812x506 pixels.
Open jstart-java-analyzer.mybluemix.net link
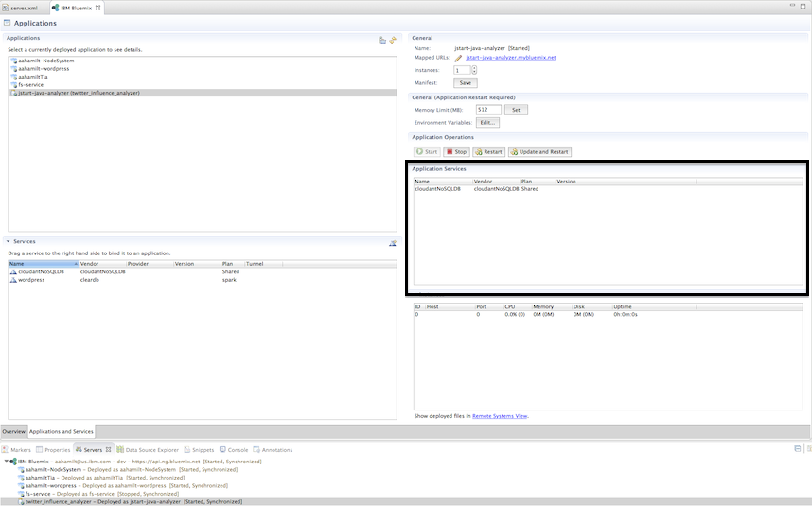coord(511,58)
